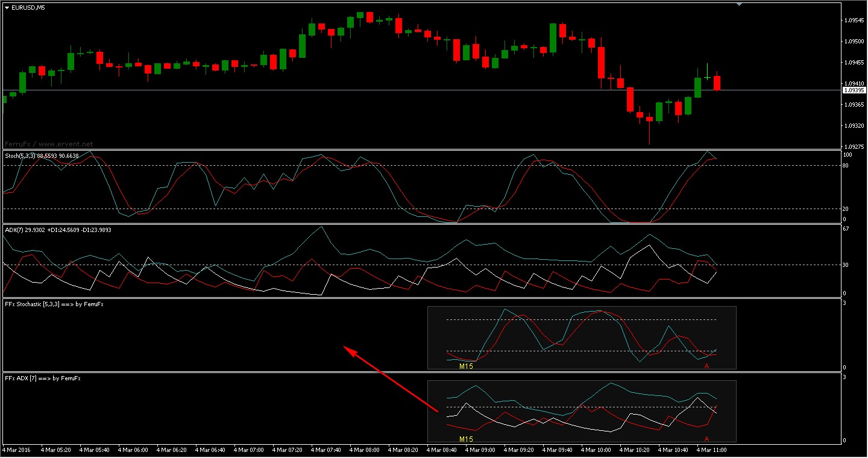This screenshot has height=458, width=868.
Task: Click the 4 Mar 08:00 time label
Action: coord(364,450)
